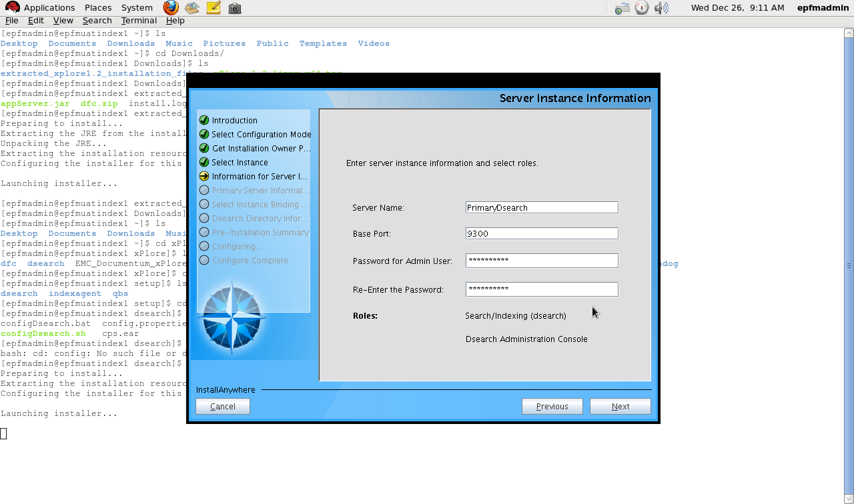Open the Evolution mail icon
The width and height of the screenshot is (854, 504).
(x=191, y=8)
